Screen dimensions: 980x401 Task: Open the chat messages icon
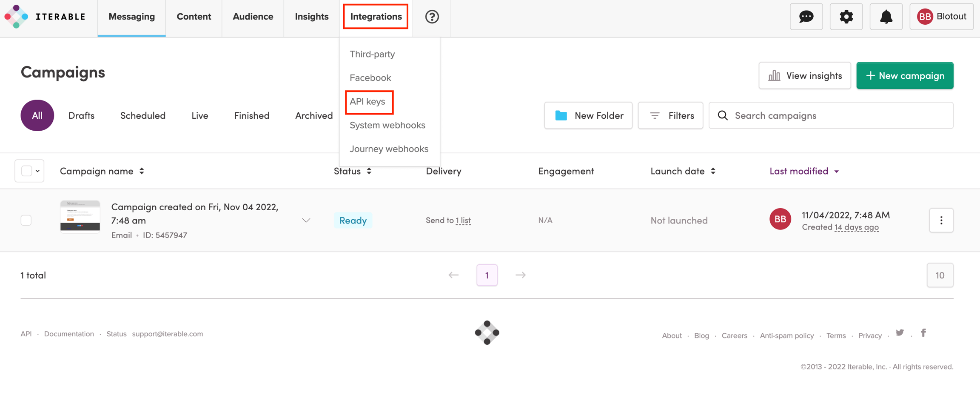(x=806, y=17)
